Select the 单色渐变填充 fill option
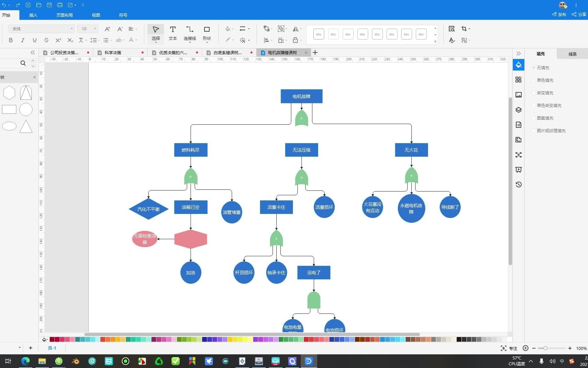The width and height of the screenshot is (588, 368). coord(547,105)
